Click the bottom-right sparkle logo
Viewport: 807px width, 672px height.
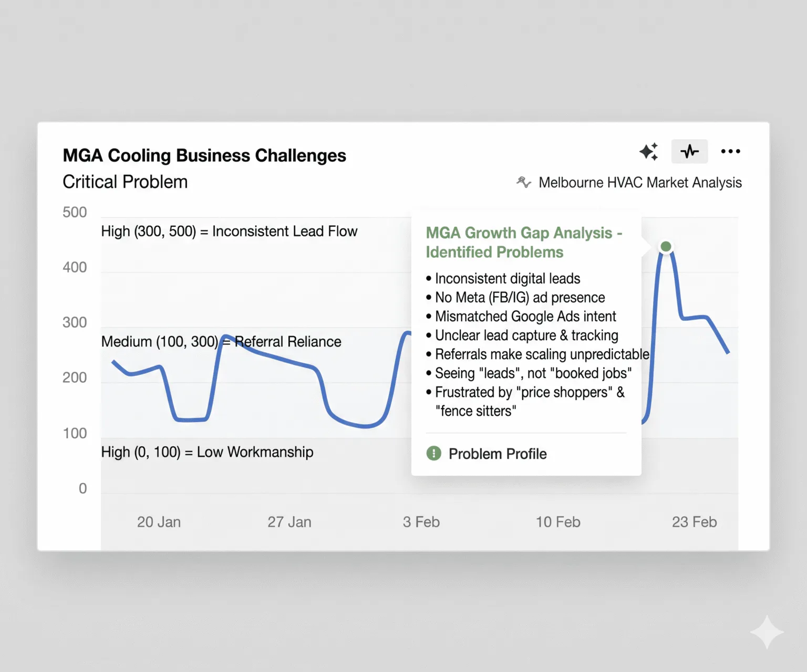[768, 632]
